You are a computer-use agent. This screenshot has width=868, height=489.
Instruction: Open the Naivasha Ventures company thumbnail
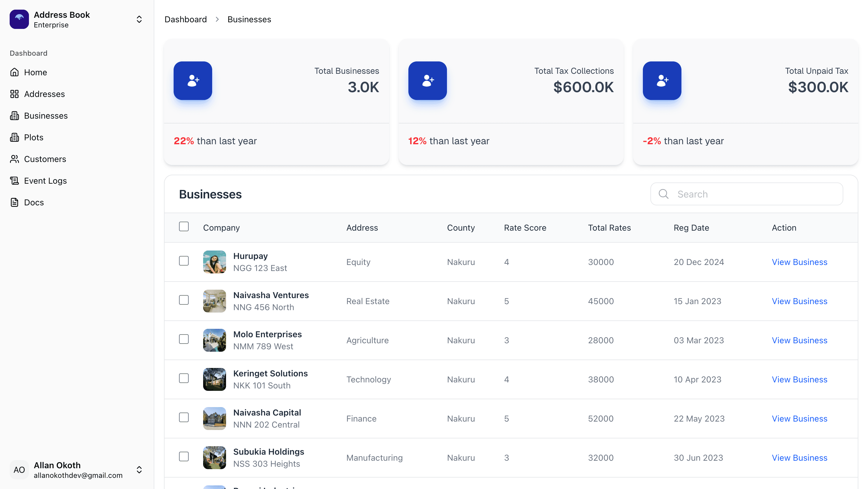click(x=215, y=301)
